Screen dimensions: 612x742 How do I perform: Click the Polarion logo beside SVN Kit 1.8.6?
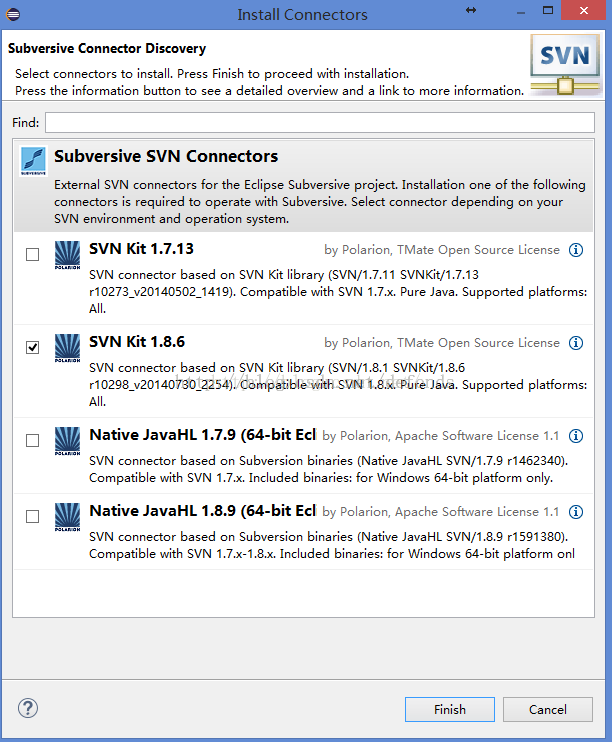pos(67,348)
